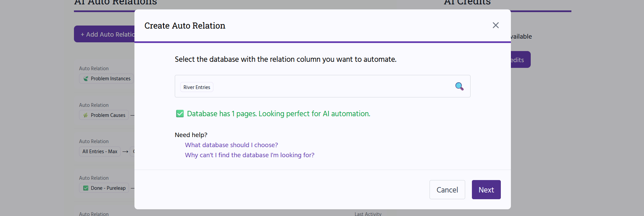Click the Problem Instances leaf icon
644x216 pixels.
point(86,79)
